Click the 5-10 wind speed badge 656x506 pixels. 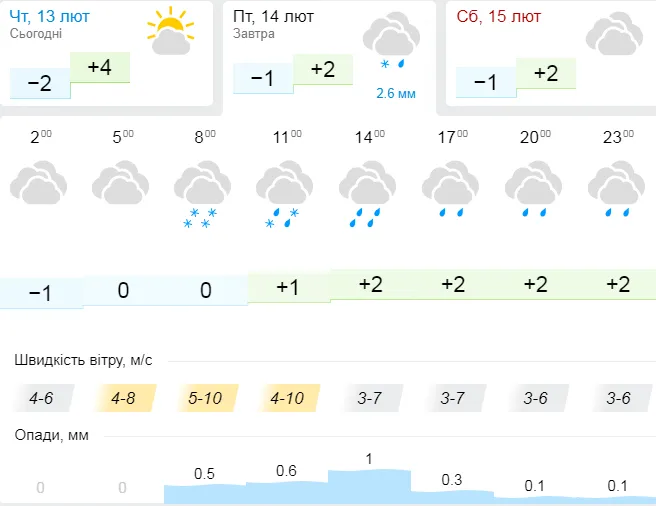pyautogui.click(x=205, y=398)
